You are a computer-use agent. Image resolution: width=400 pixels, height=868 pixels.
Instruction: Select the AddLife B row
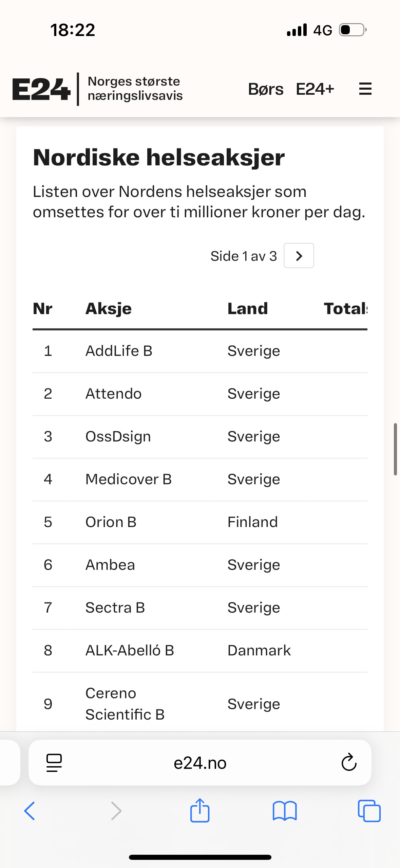(200, 351)
